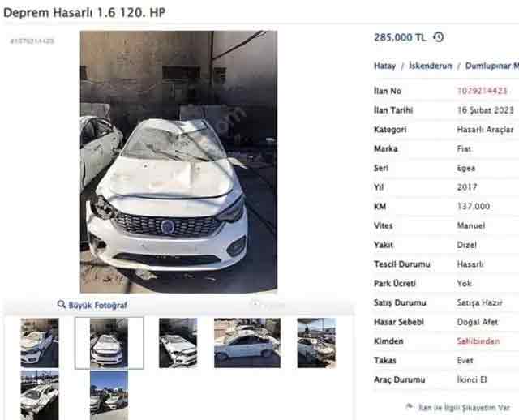Screen dimensions: 519x420
Task: Click the listing number 1079214423
Action: pos(482,91)
